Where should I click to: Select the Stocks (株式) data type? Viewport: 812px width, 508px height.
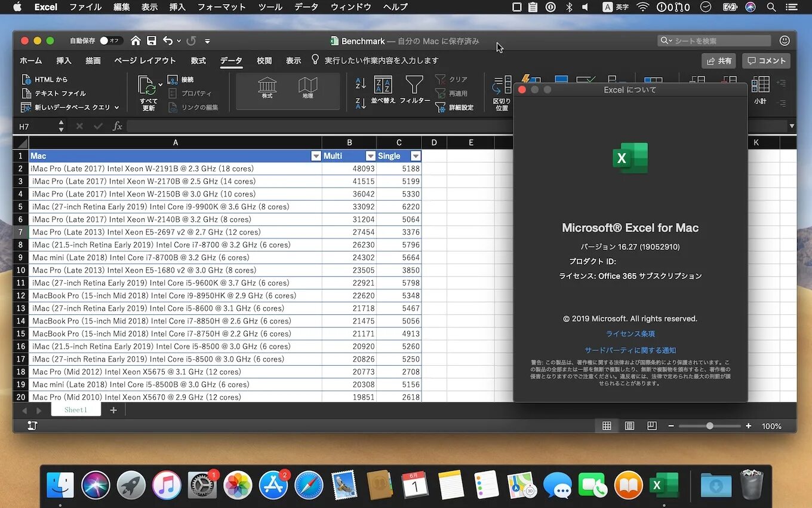[x=267, y=88]
